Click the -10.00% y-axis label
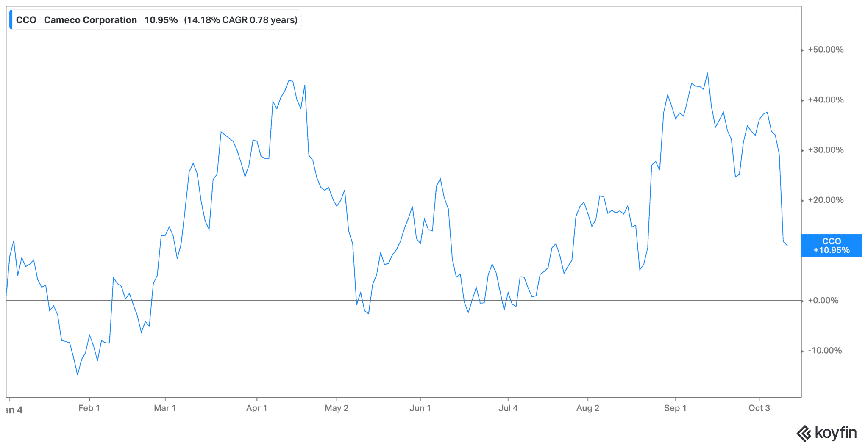This screenshot has height=448, width=868. 825,351
